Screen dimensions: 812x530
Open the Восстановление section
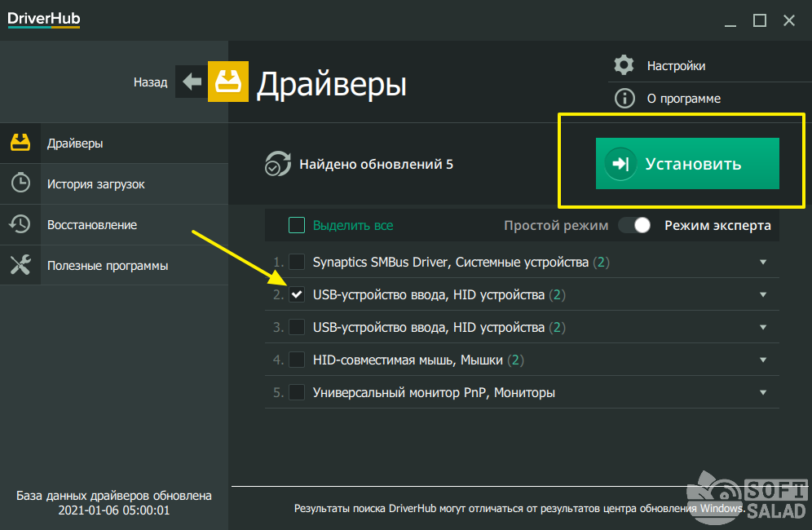(x=114, y=224)
